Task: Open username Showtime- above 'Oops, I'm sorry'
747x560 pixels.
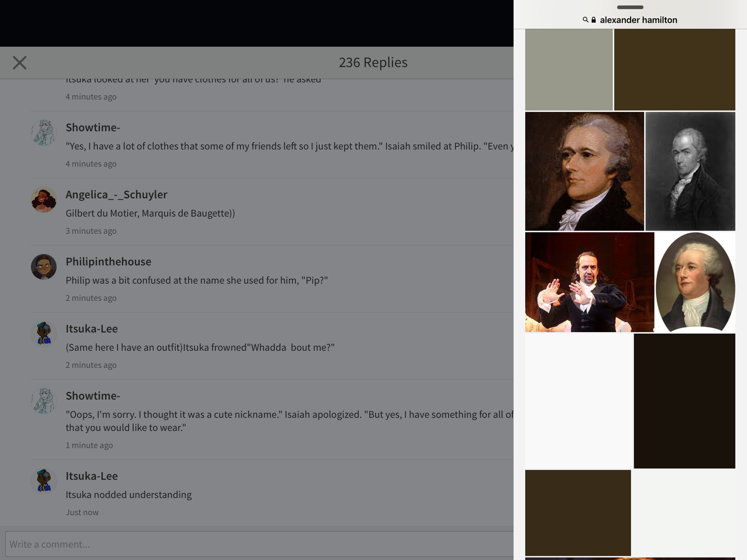Action: [93, 395]
